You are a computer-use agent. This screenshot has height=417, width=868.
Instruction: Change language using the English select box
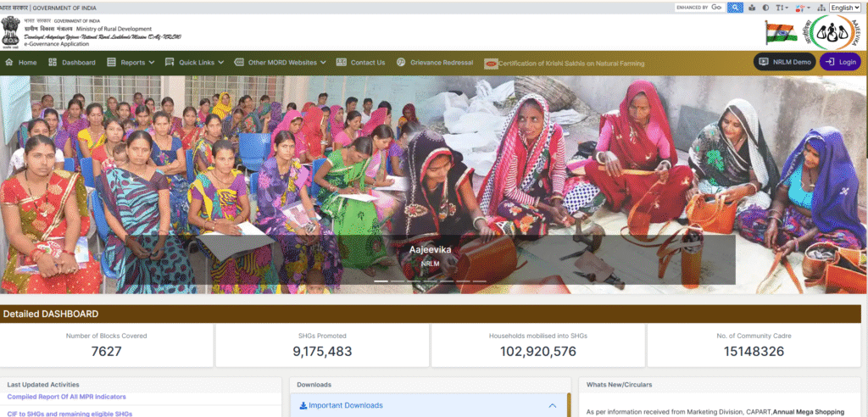pyautogui.click(x=845, y=8)
